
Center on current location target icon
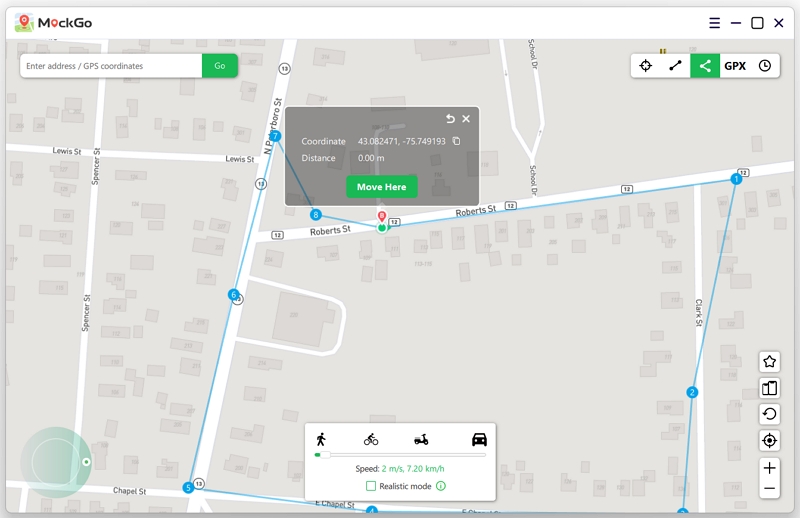[x=769, y=440]
